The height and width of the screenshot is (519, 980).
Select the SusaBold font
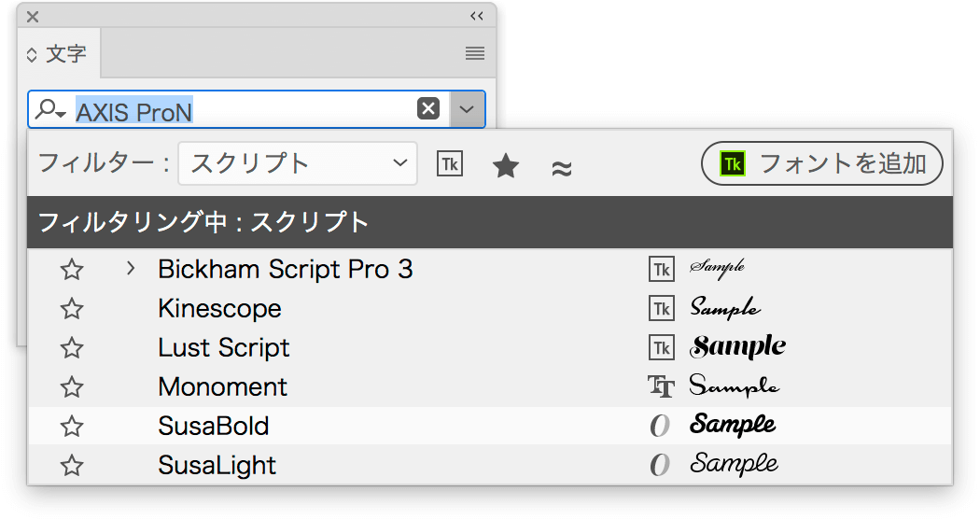point(213,427)
